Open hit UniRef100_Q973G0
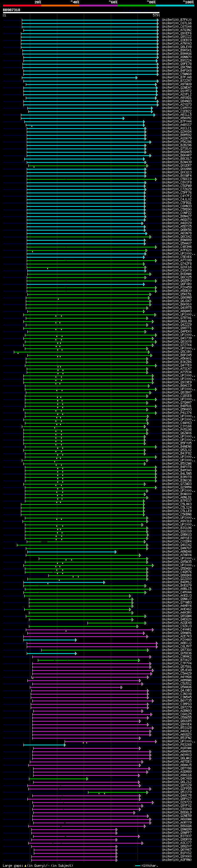Image resolution: width=197 pixels, height=868 pixels. point(177,650)
